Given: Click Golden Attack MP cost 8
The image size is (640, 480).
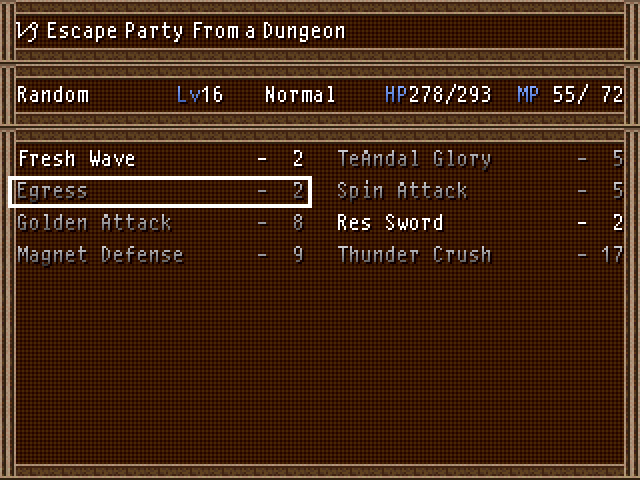Looking at the screenshot, I should pos(298,223).
